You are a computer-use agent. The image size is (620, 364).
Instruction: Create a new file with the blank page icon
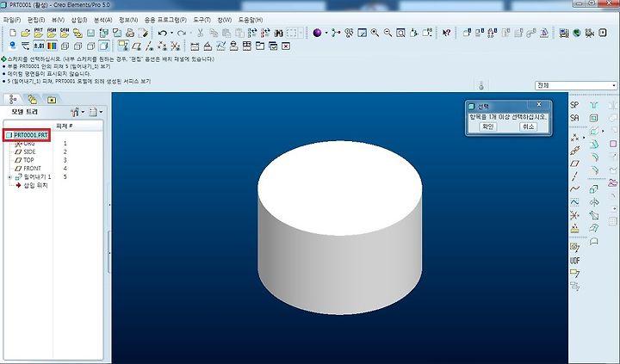click(13, 33)
